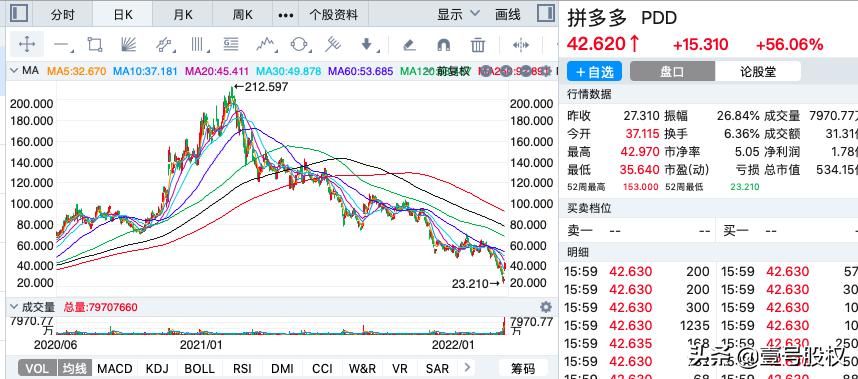
Task: Click the +56.06% change value
Action: (789, 44)
